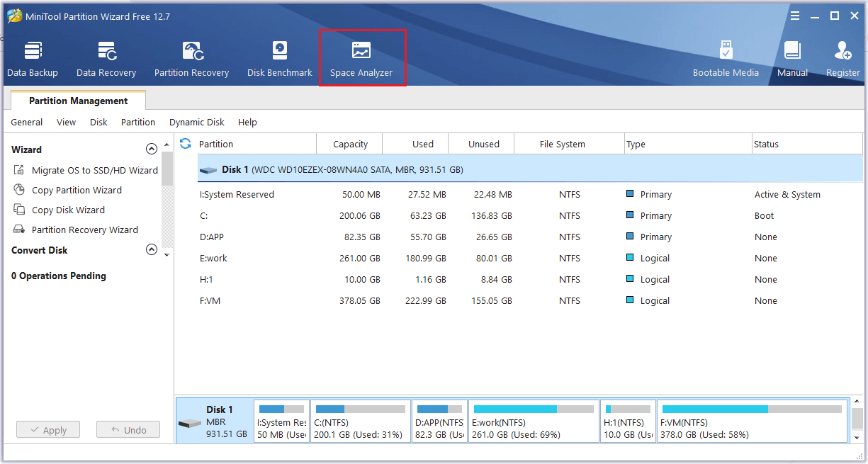The image size is (868, 464).
Task: Click the left panel scroll-down arrow
Action: (167, 254)
